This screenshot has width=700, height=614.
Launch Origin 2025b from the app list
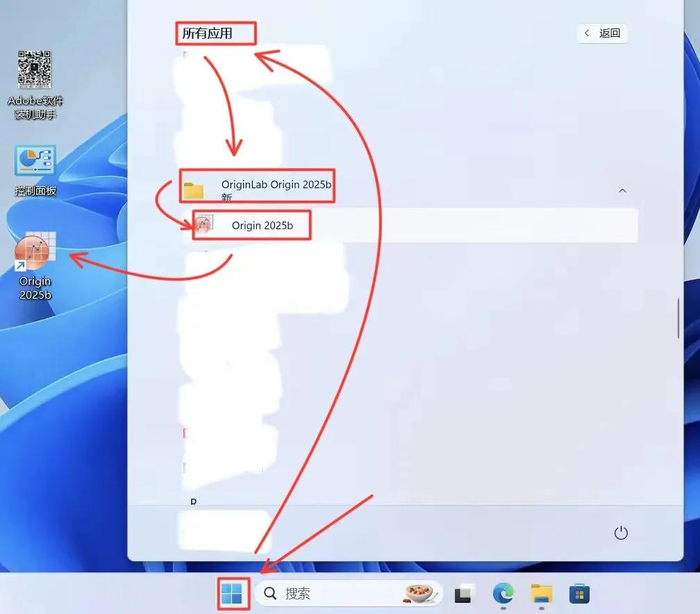coord(410,225)
